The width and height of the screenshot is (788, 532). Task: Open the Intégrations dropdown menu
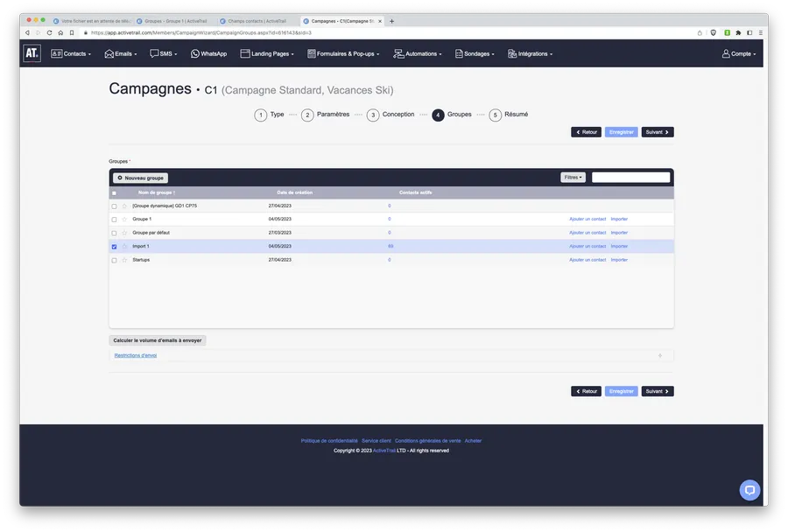530,53
